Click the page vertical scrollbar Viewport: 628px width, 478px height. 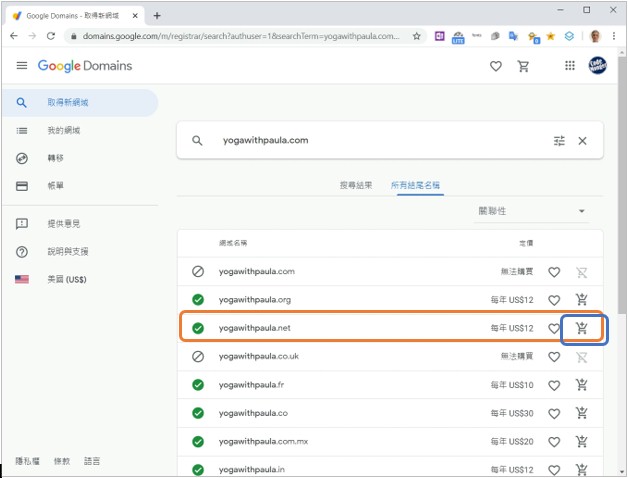(x=622, y=184)
